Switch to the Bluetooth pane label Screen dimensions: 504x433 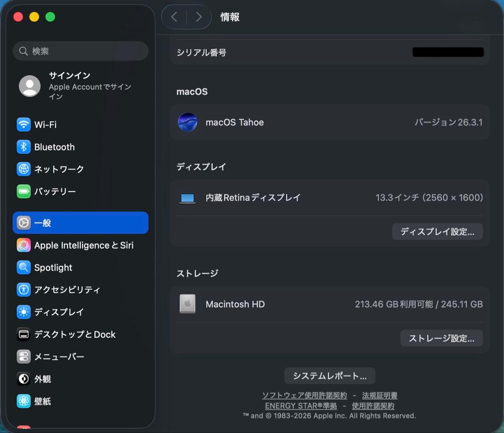click(54, 147)
